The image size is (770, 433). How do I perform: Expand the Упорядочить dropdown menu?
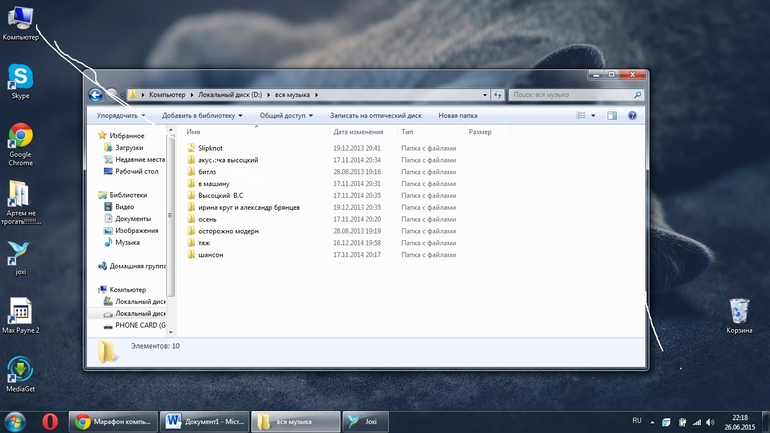(x=120, y=116)
